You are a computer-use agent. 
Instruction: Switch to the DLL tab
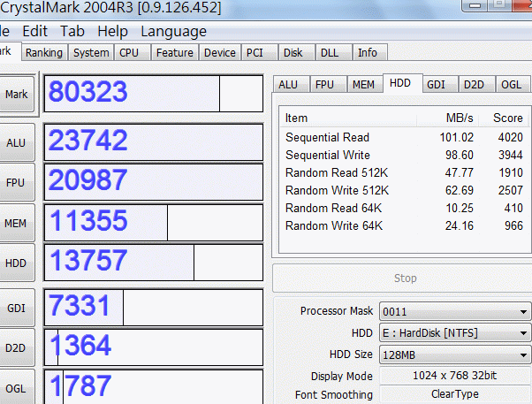point(333,53)
